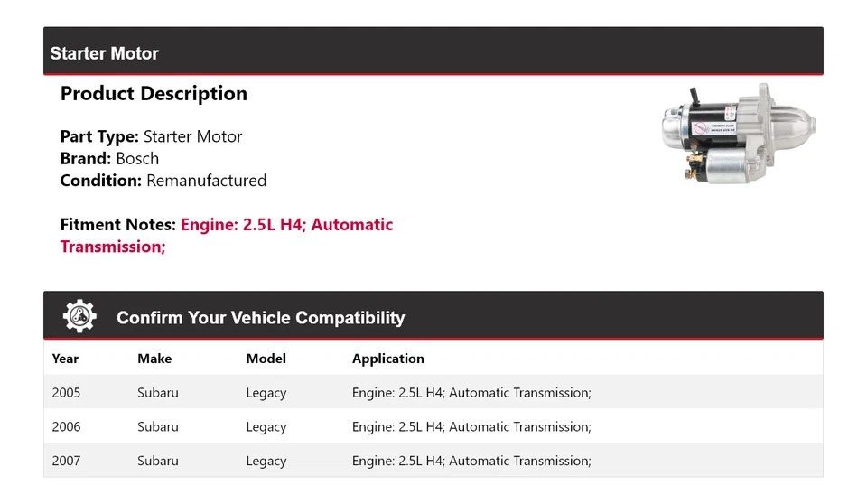Select the 2005 year cell
This screenshot has height=504, width=867.
click(x=66, y=393)
